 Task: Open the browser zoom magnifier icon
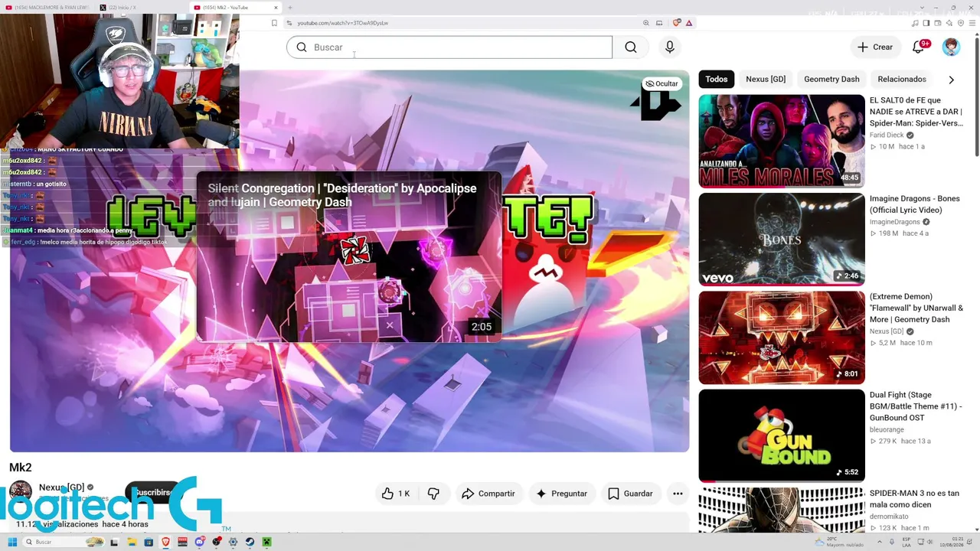click(646, 23)
